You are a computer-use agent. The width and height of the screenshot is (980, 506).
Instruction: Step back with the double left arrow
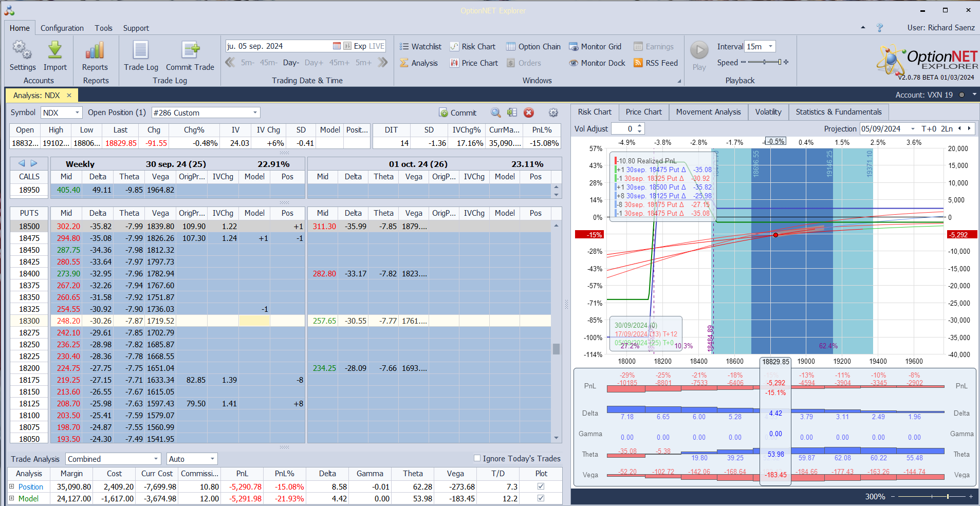(230, 63)
